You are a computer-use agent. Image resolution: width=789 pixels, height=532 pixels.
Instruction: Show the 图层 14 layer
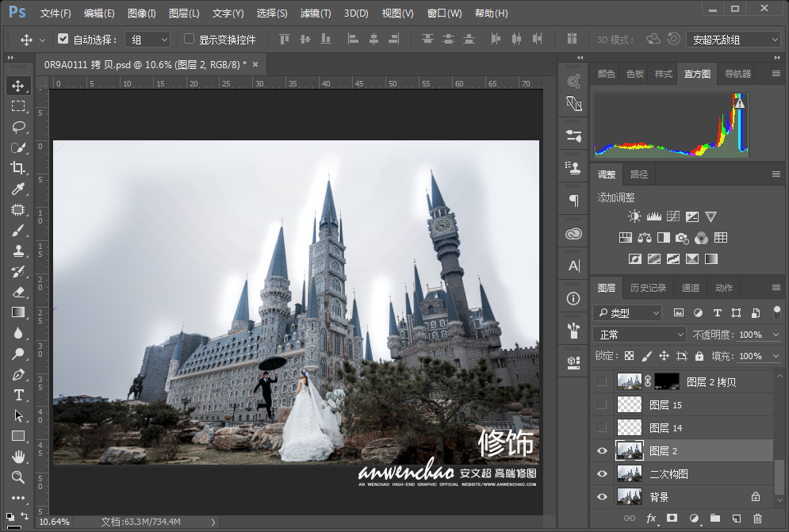[x=602, y=428]
